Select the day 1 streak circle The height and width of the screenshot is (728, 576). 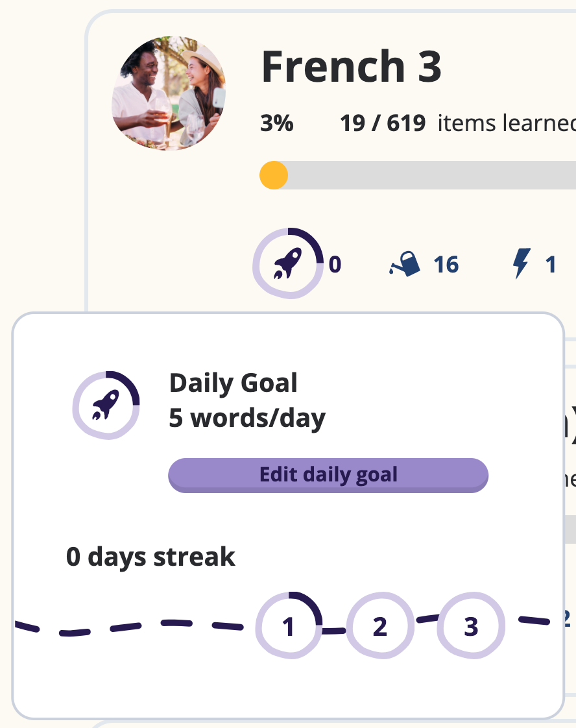pos(289,626)
